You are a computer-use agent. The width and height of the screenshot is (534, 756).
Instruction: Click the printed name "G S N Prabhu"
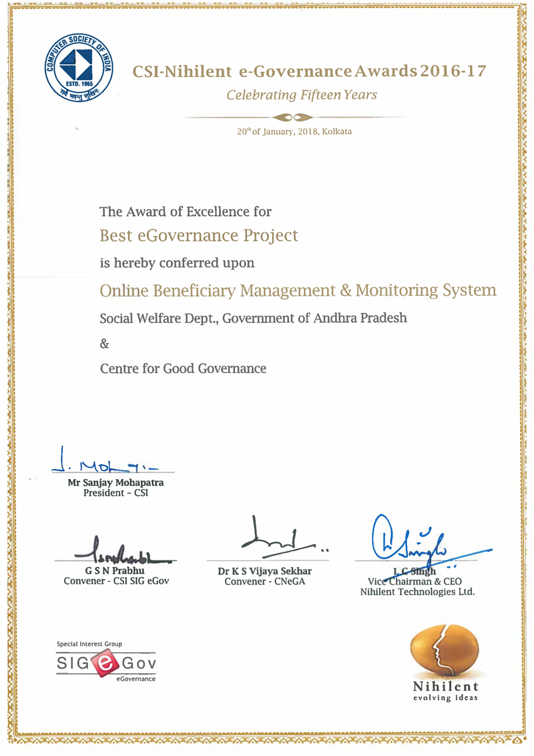115,571
